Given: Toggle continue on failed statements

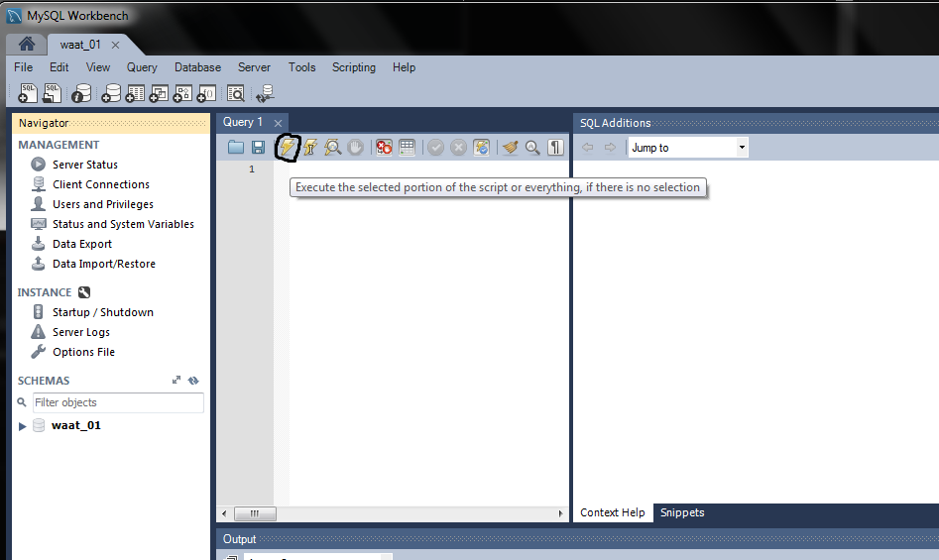Looking at the screenshot, I should (384, 147).
